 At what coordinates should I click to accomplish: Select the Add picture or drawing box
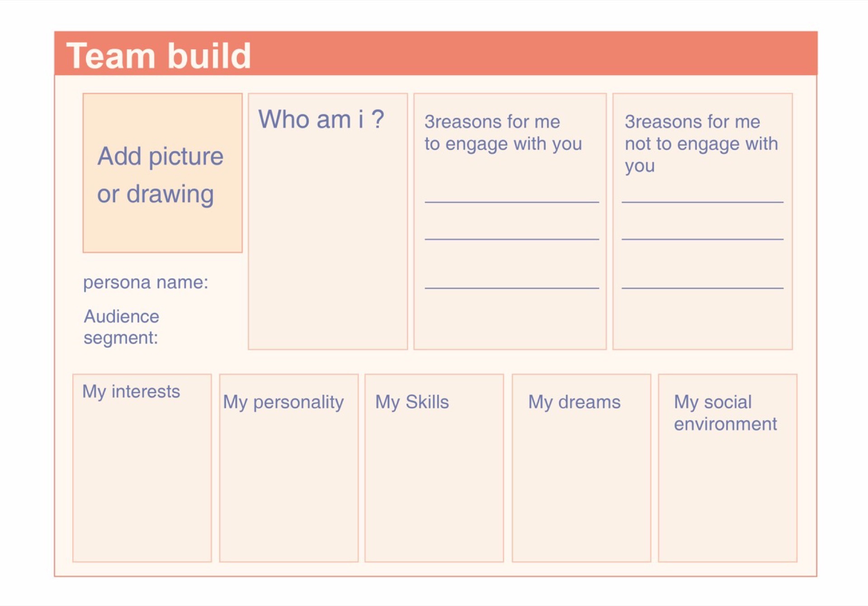(x=162, y=173)
